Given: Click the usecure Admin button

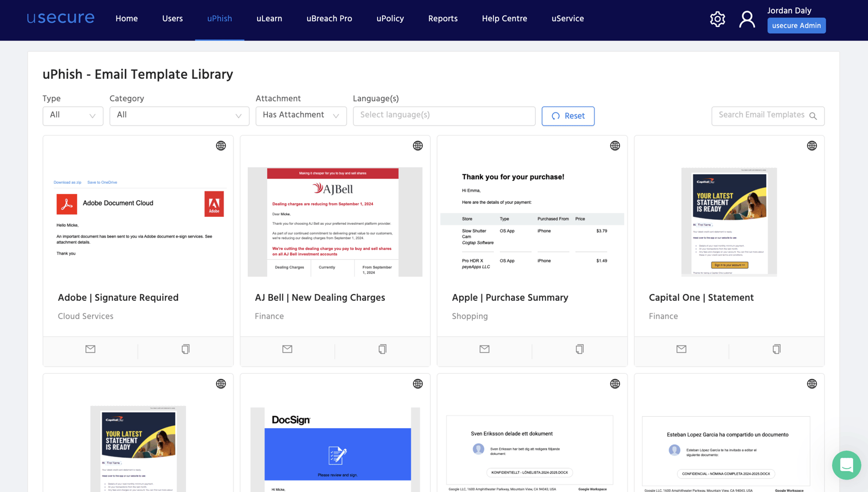Looking at the screenshot, I should pyautogui.click(x=796, y=26).
